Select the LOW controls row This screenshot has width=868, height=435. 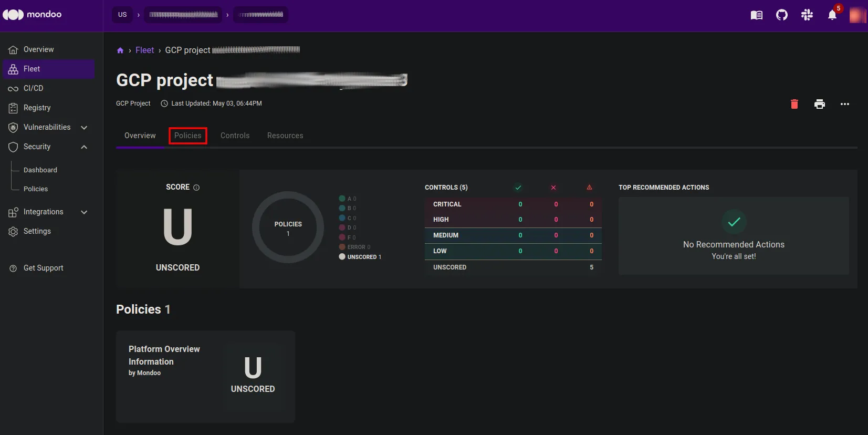click(x=513, y=251)
